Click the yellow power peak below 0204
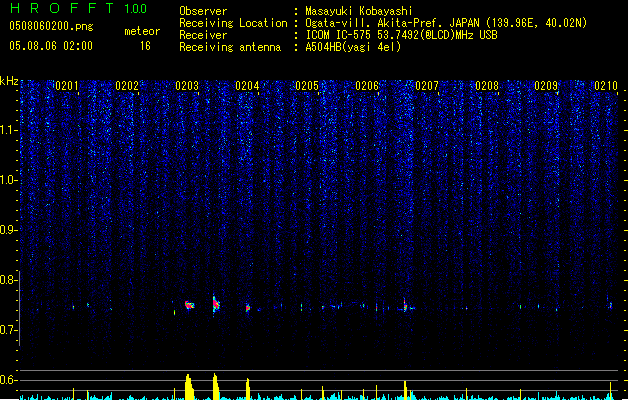 click(x=248, y=389)
